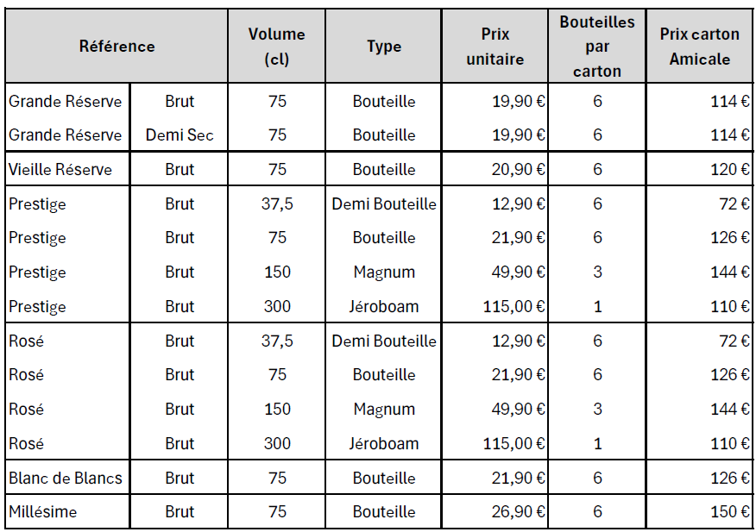
Task: Select the Blanc de Blancs cell
Action: click(x=67, y=478)
